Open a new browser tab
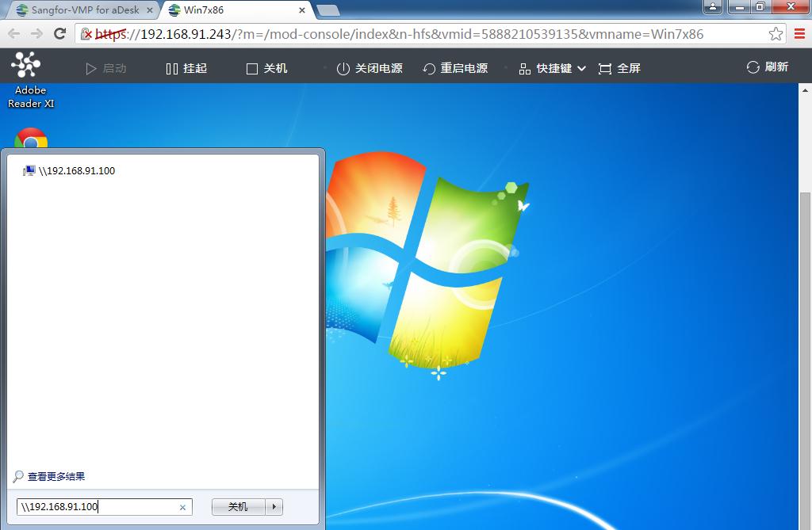 pos(327,10)
